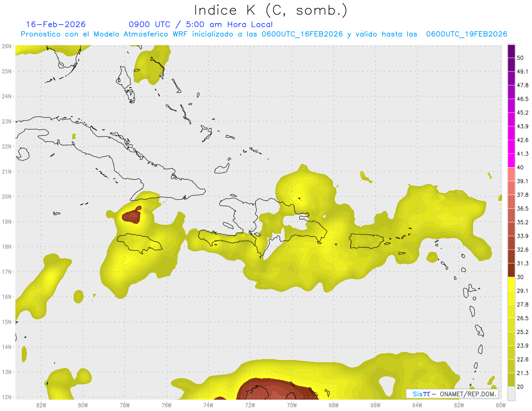Click the dark purple swatch above 50

tap(511, 51)
